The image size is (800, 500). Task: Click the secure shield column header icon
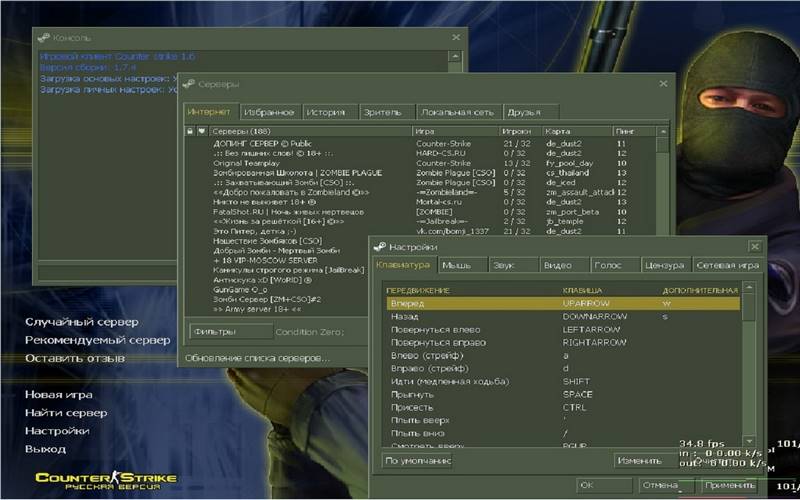201,131
